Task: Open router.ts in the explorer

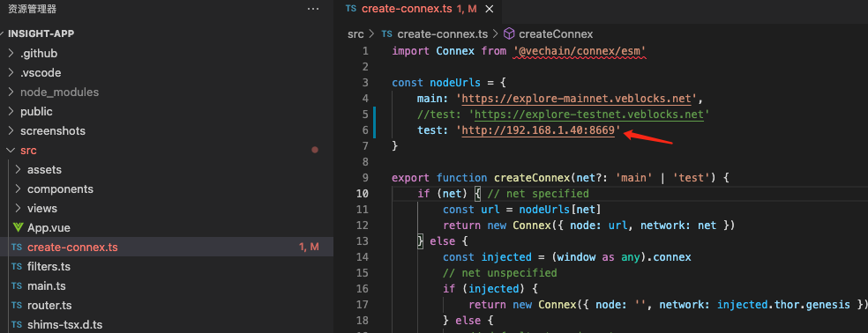Action: (x=49, y=306)
